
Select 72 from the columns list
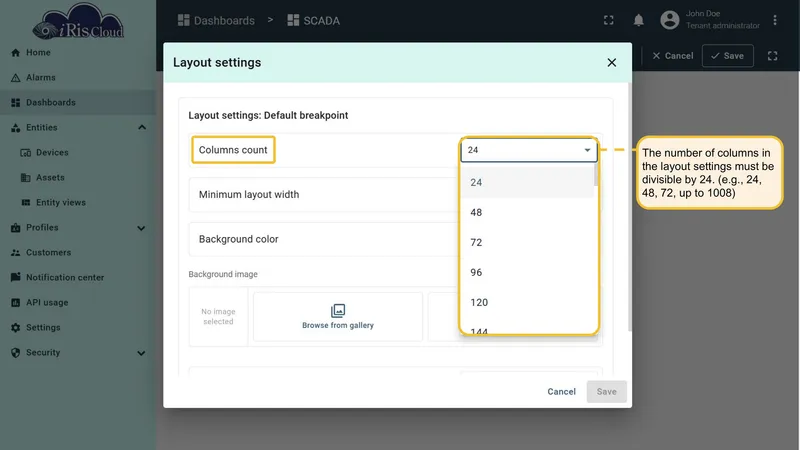pos(528,242)
